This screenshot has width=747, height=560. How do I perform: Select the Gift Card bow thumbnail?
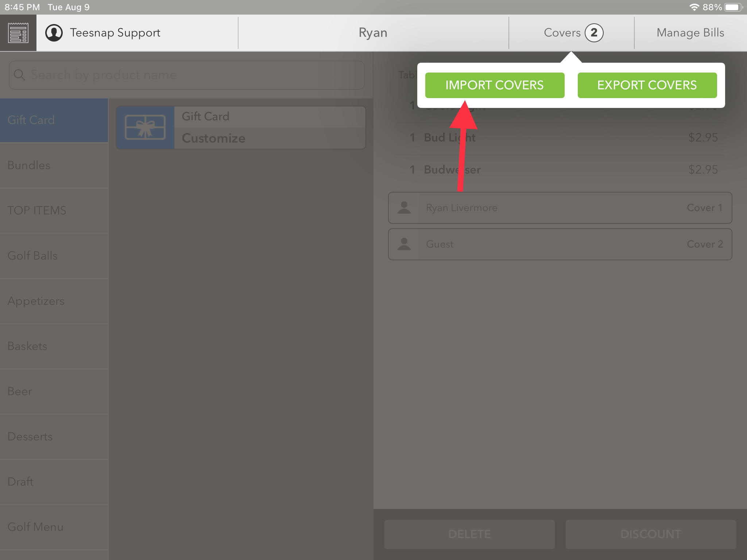[x=145, y=128]
